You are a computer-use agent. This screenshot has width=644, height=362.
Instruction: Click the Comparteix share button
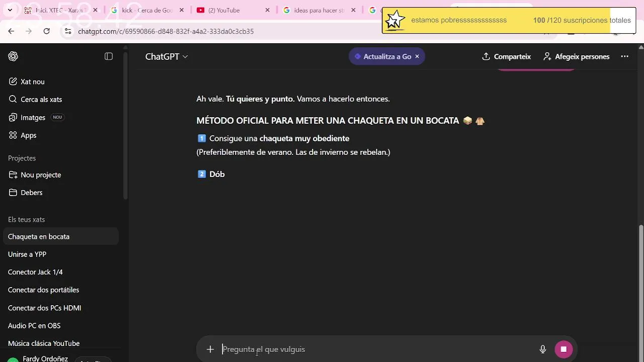tap(506, 56)
